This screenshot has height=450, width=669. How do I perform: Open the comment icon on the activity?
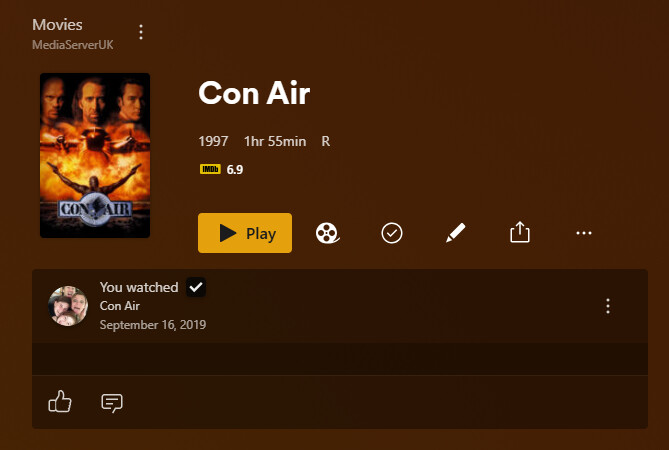point(112,403)
